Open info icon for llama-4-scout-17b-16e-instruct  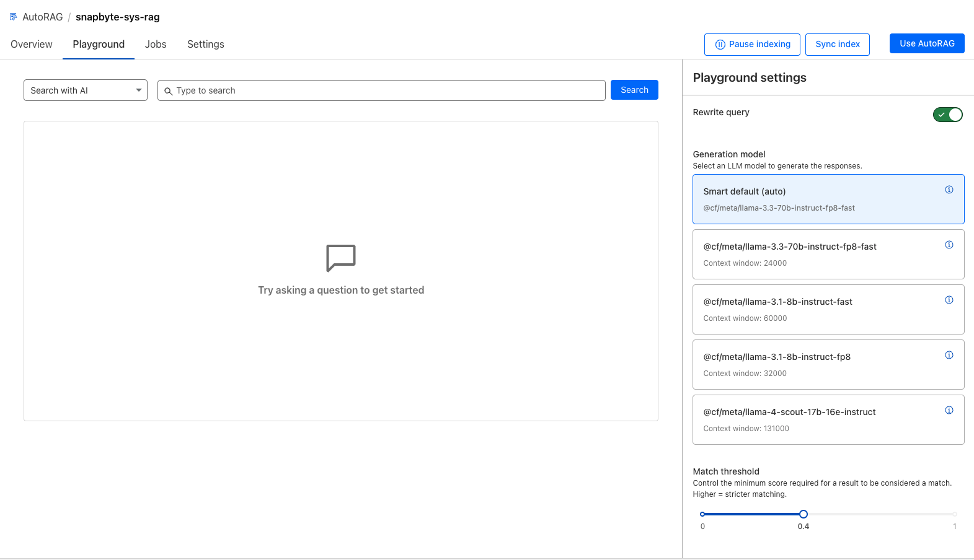(x=949, y=410)
